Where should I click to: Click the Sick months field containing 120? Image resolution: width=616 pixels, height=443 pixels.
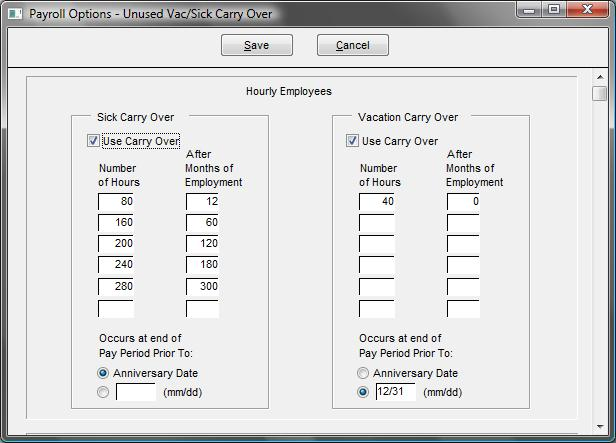click(202, 243)
